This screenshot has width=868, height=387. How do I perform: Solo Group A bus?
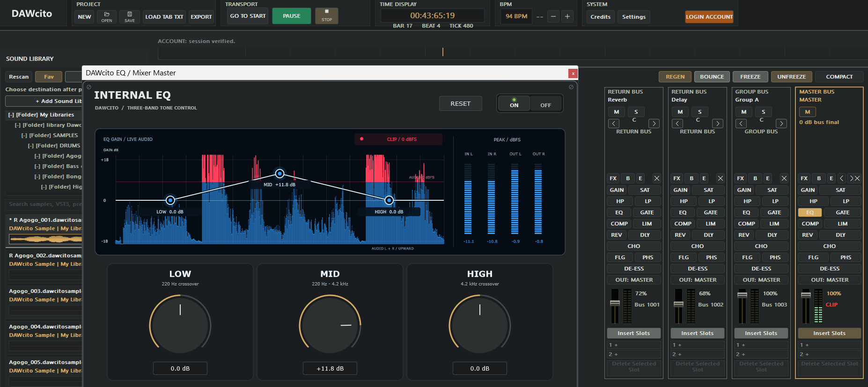pyautogui.click(x=764, y=112)
